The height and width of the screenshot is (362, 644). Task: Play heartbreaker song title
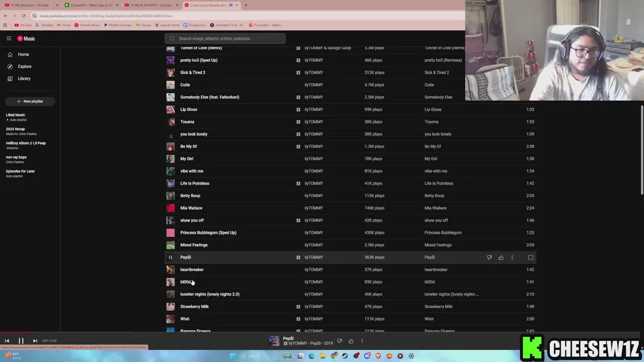point(192,269)
